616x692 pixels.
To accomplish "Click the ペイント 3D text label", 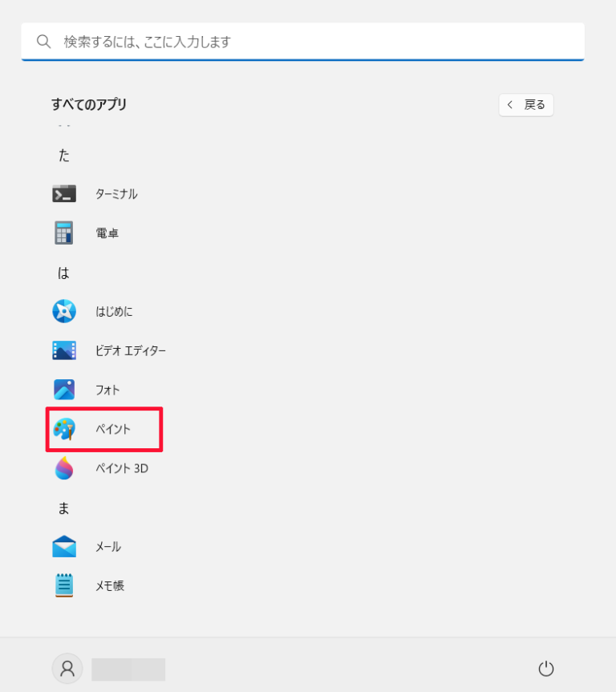I will tap(122, 468).
